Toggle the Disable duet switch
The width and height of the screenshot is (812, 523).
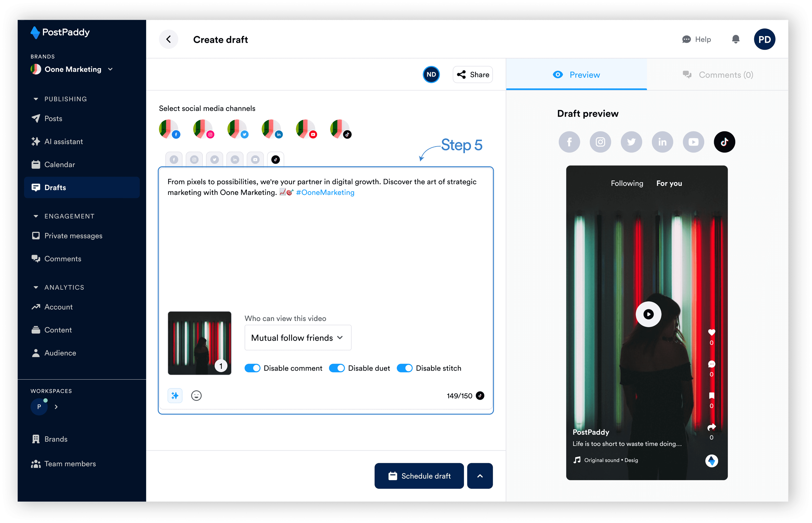tap(337, 368)
